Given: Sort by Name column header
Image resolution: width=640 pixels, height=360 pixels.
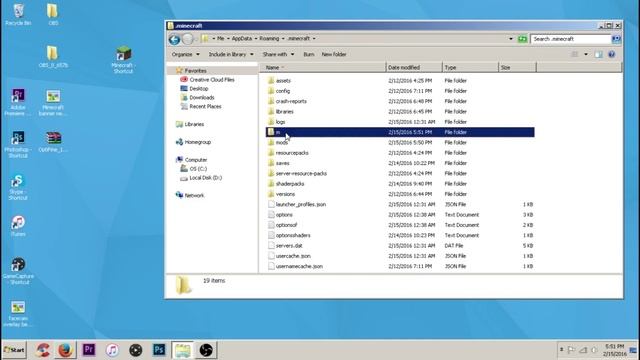Looking at the screenshot, I should pos(322,67).
